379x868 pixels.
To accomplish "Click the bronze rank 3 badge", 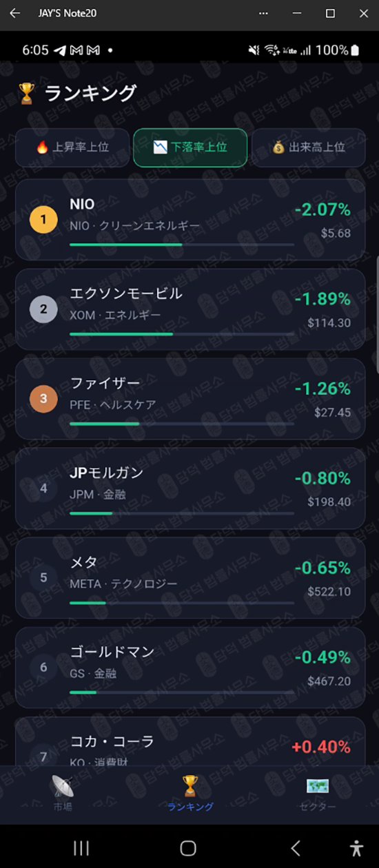I will (x=43, y=399).
